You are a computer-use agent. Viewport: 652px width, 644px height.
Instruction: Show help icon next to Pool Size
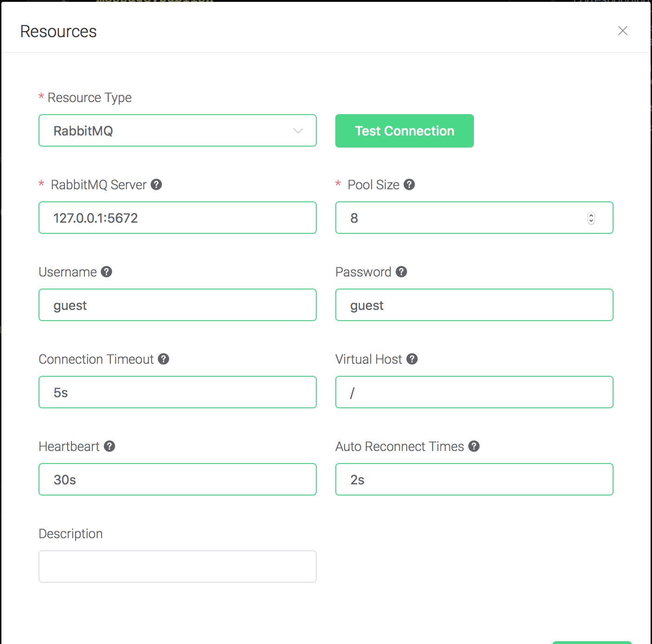(409, 185)
